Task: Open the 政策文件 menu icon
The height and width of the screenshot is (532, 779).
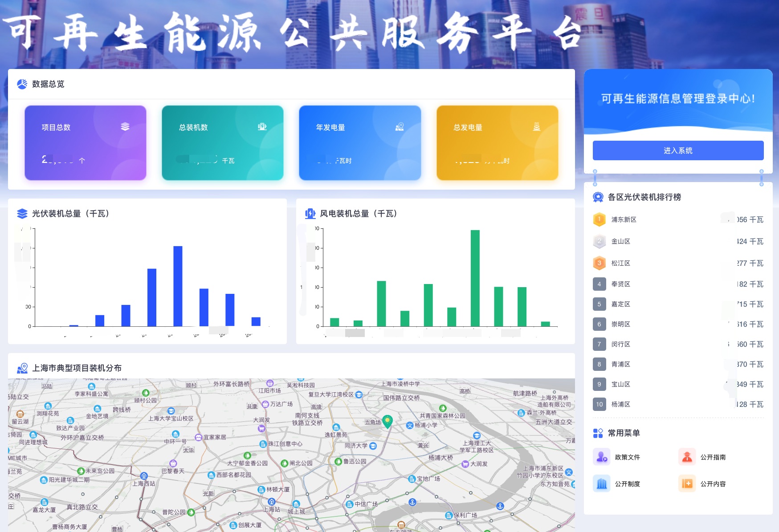Action: (x=601, y=457)
